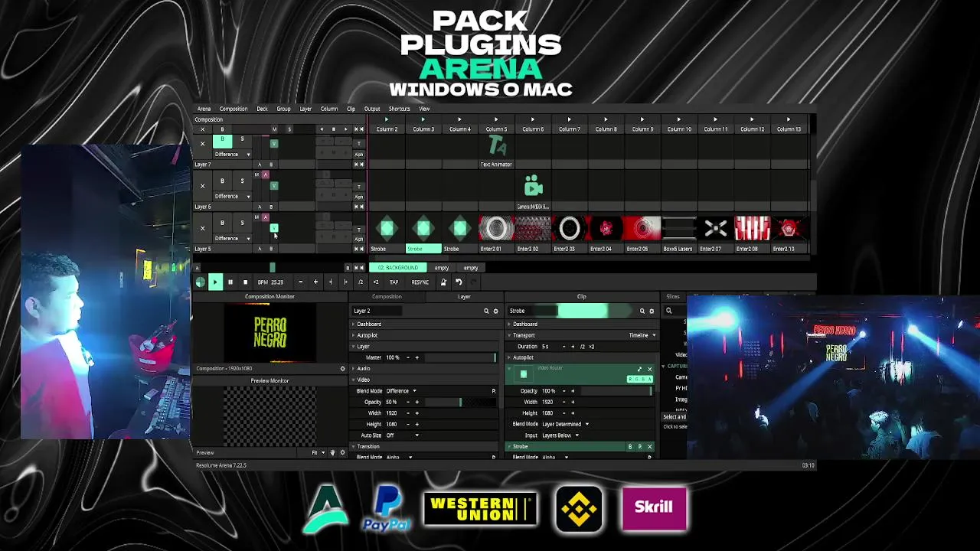Click the hand pan icon in Preview
The height and width of the screenshot is (551, 980).
(332, 453)
